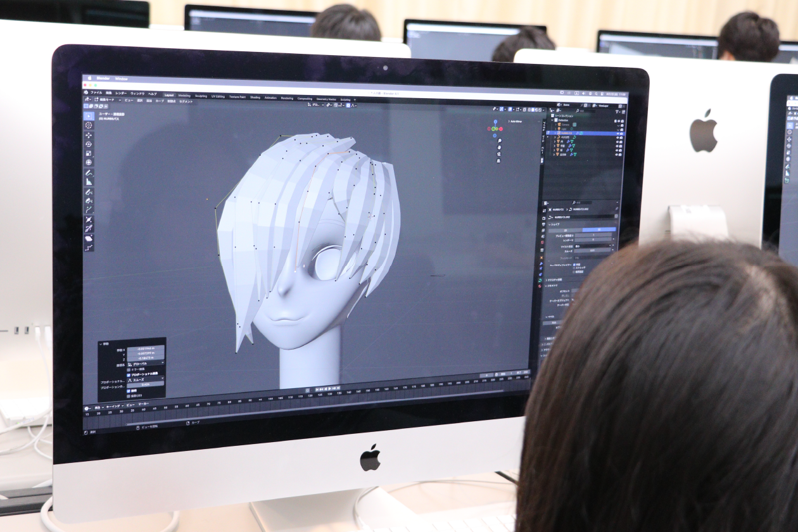Click the viewport pan hand gizmo
The height and width of the screenshot is (532, 798).
[x=499, y=147]
